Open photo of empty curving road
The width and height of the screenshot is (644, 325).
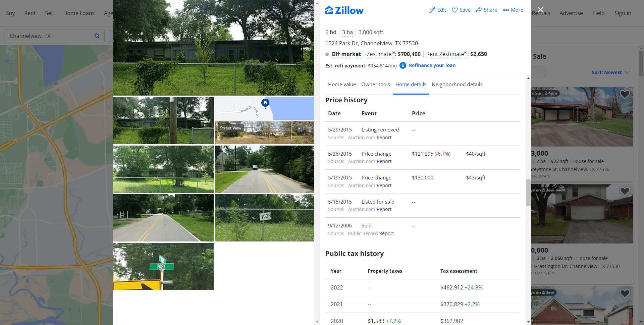(x=163, y=218)
